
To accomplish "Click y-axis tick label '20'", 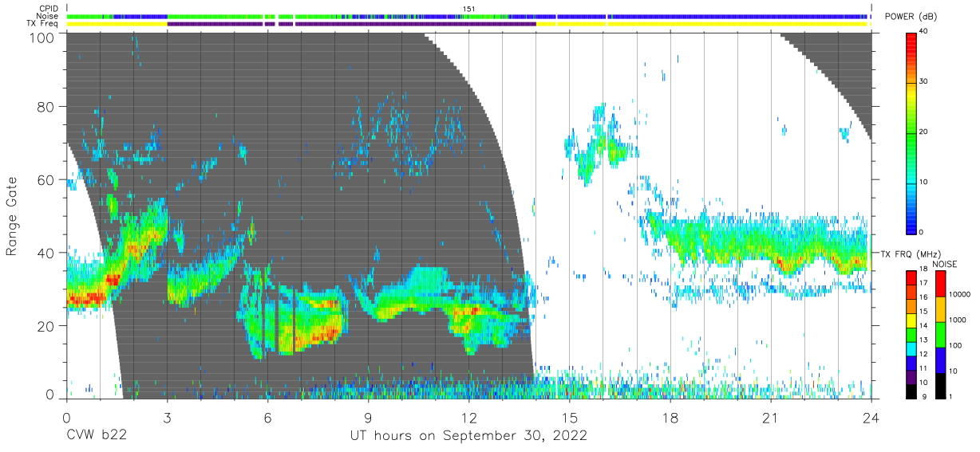I will 45,325.
